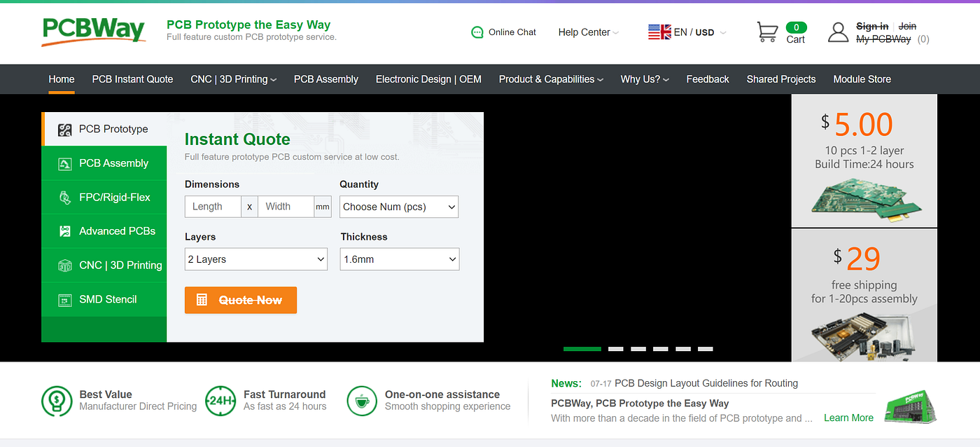Select the second carousel slide indicator
The image size is (980, 447).
coord(615,348)
